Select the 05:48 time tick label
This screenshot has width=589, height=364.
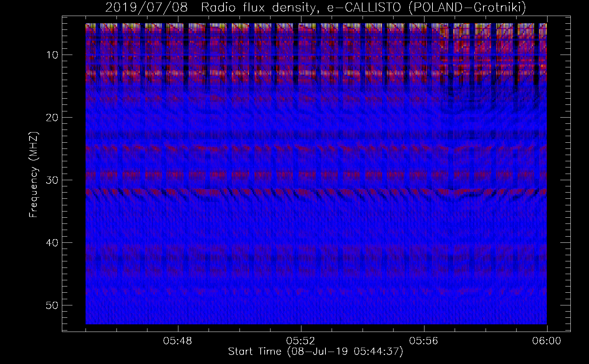tap(178, 341)
